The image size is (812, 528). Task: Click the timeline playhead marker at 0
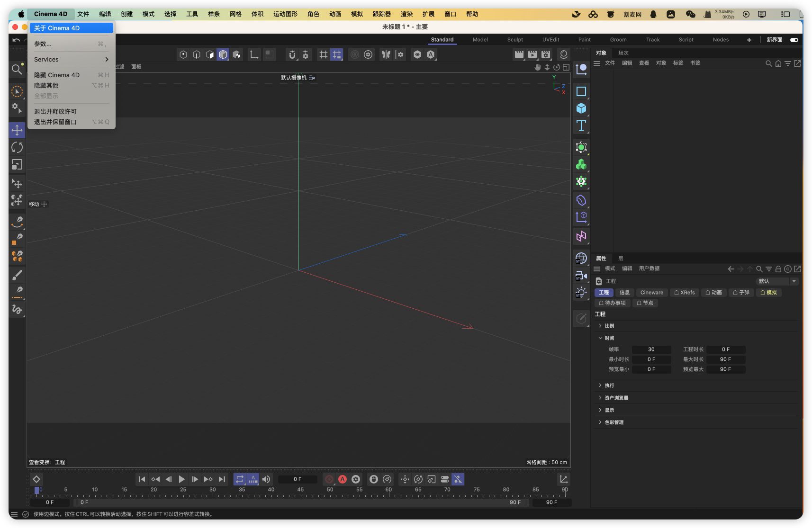pos(36,490)
